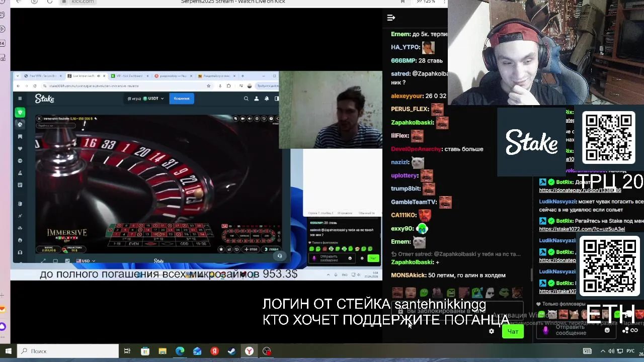Open the fullscreen icon below the roulette game

point(43,261)
